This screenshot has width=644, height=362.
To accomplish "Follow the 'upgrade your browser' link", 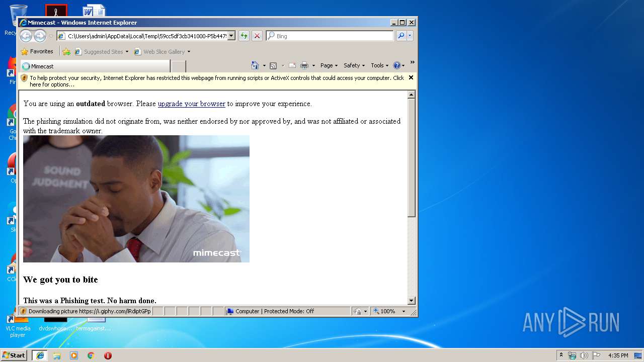I will (x=191, y=104).
